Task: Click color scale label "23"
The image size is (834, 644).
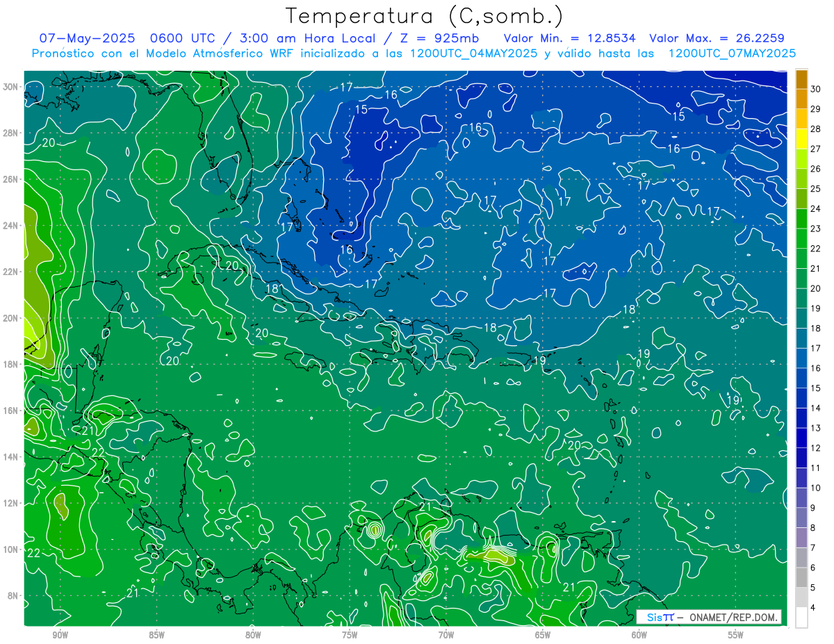Action: click(815, 229)
